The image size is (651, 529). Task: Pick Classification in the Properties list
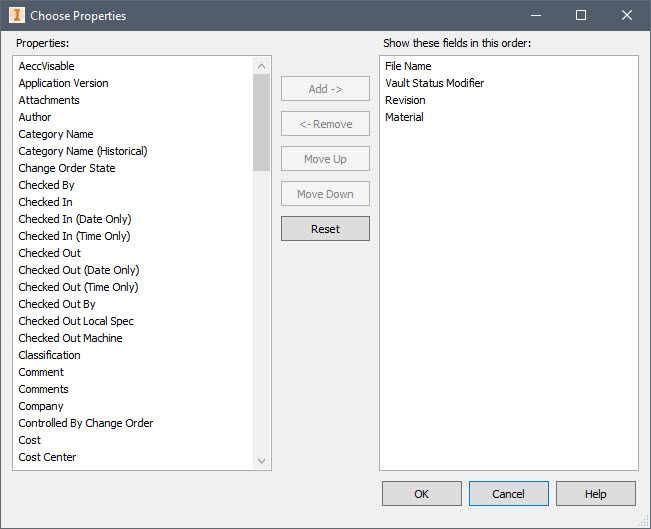pos(49,355)
